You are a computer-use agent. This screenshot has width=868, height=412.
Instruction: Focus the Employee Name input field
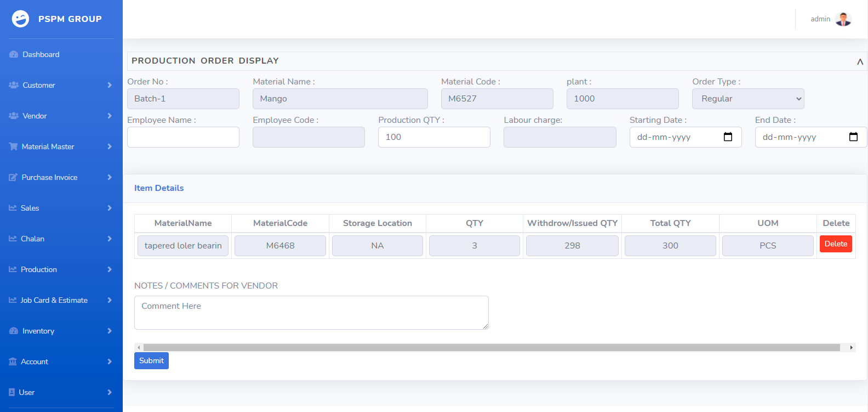[183, 137]
